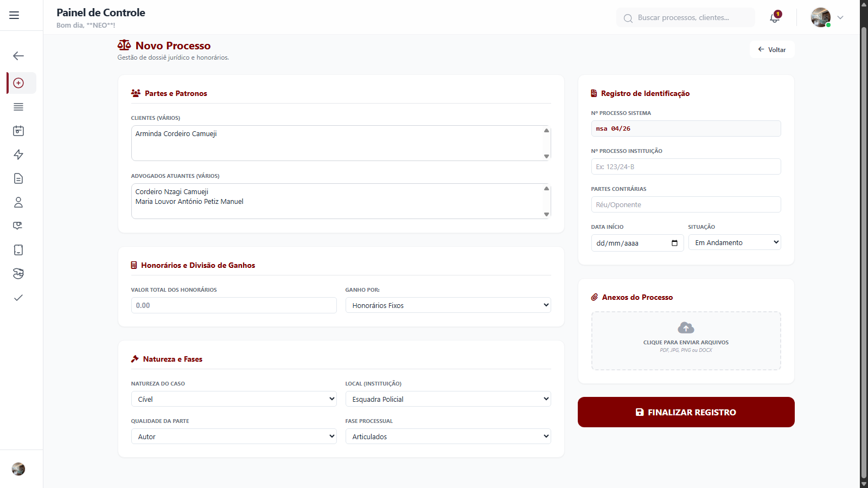Open the Local (Instituição) dropdown
The width and height of the screenshot is (868, 488).
coord(448,399)
